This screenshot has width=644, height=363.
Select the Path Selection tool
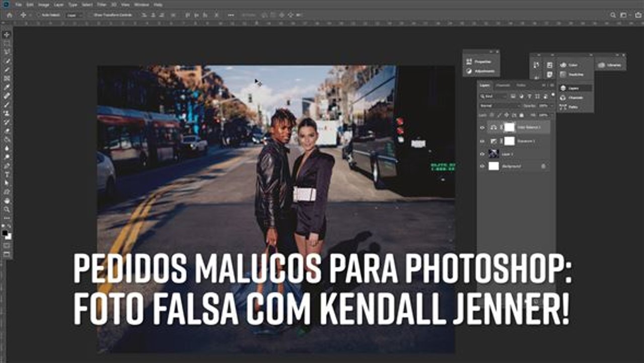tap(7, 183)
